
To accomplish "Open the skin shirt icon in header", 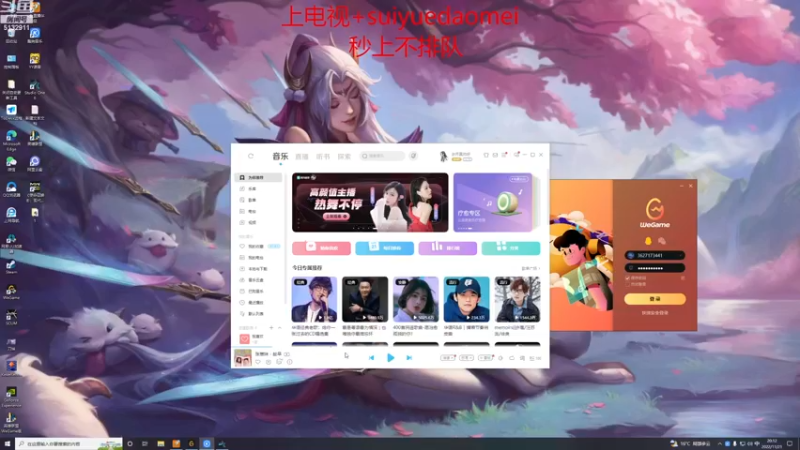I will click(x=486, y=155).
